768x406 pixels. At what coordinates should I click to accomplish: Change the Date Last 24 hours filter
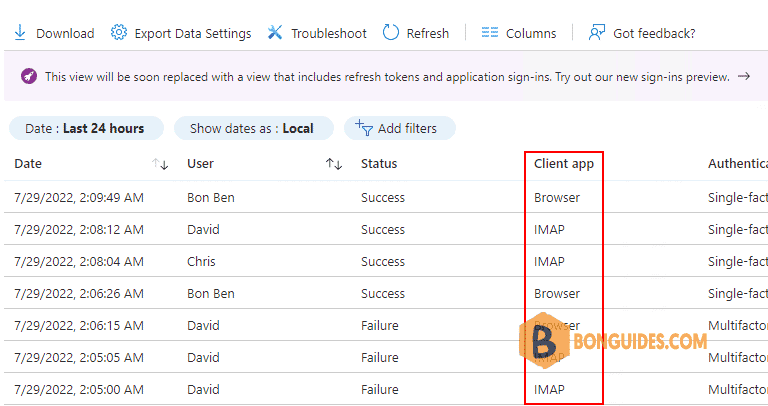click(x=86, y=128)
